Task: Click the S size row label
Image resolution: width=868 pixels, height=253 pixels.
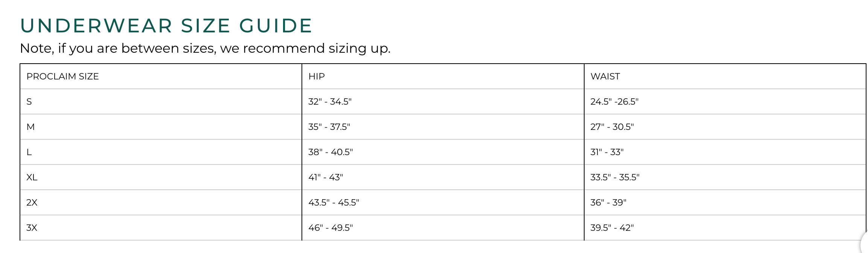Action: (29, 102)
